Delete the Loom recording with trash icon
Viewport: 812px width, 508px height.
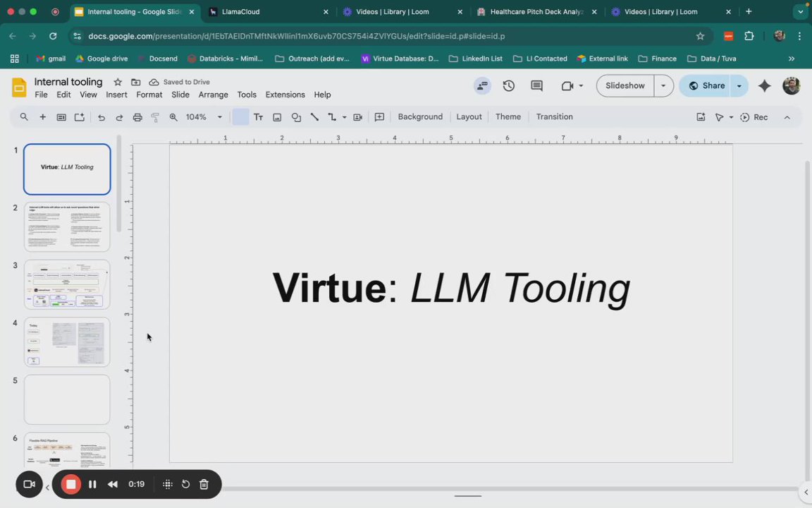pyautogui.click(x=204, y=484)
